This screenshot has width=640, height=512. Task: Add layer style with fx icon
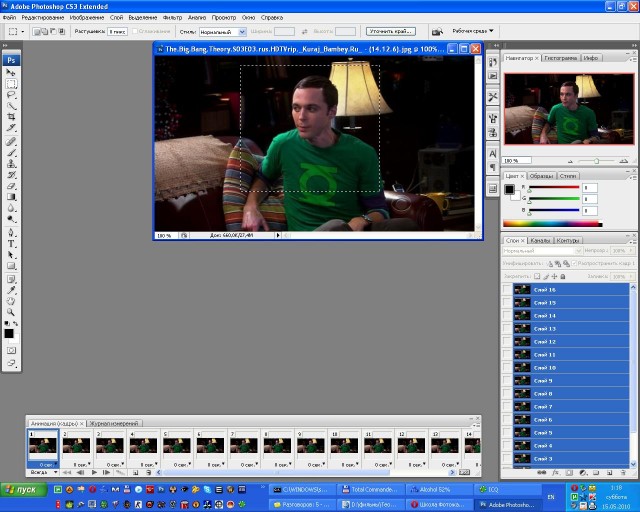[556, 472]
